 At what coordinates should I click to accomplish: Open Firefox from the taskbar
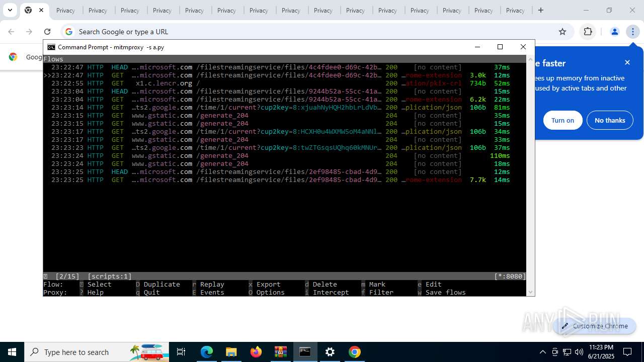[x=256, y=352]
